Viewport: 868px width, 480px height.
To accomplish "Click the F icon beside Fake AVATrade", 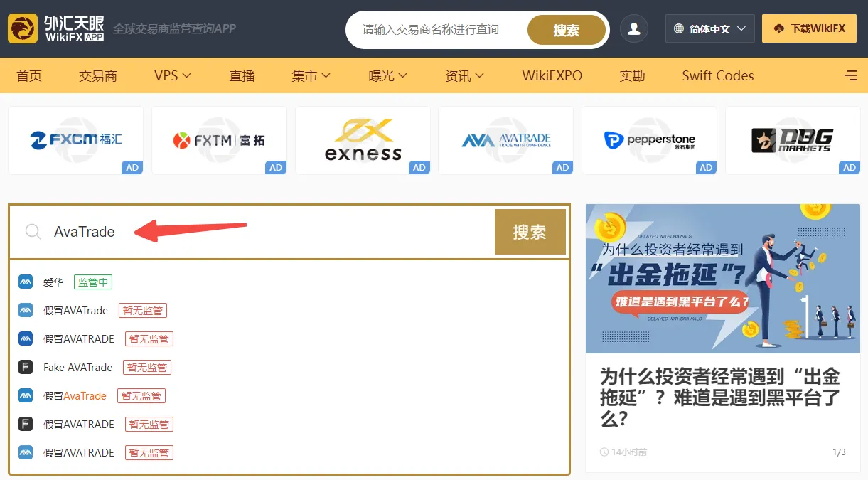I will coord(26,368).
